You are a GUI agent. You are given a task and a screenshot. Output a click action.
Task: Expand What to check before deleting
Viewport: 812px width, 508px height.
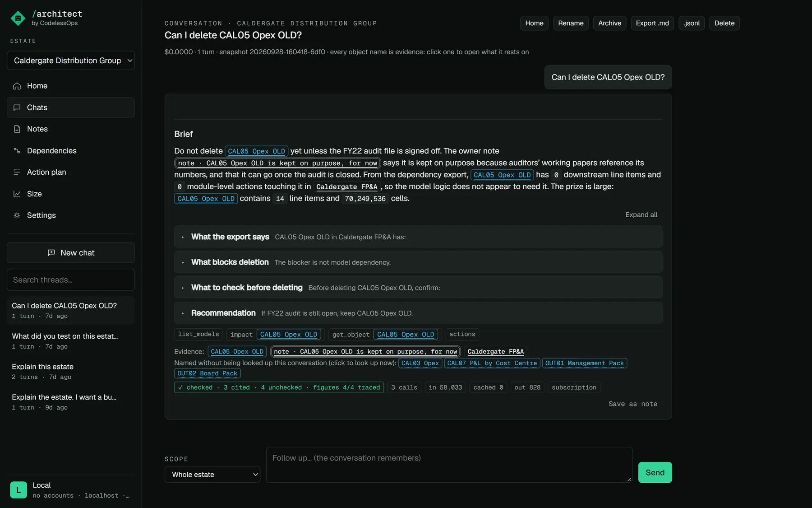[x=418, y=288]
